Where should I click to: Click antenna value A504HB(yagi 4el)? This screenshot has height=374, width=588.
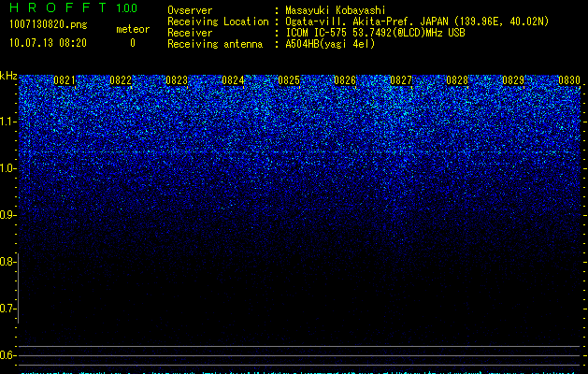330,44
